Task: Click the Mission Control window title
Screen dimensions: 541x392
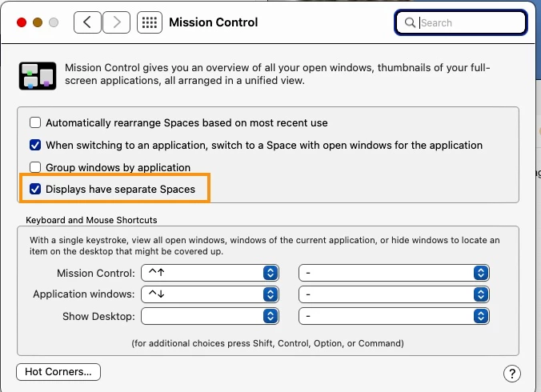Action: pos(213,22)
